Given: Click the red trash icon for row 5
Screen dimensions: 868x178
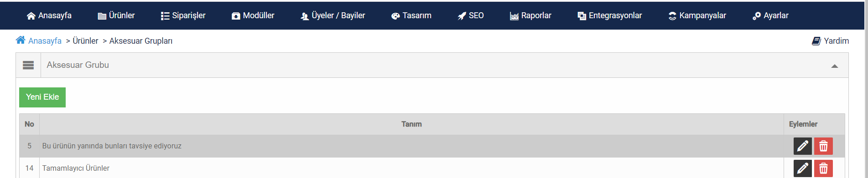Looking at the screenshot, I should pos(823,146).
